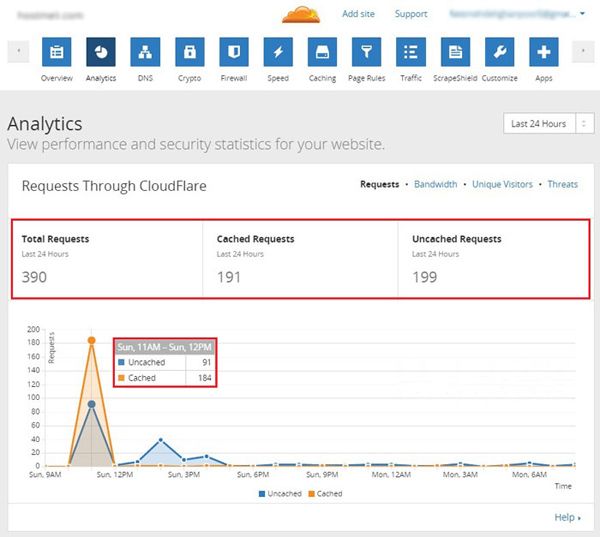
Task: Click the blurred site domain name
Action: pos(51,15)
